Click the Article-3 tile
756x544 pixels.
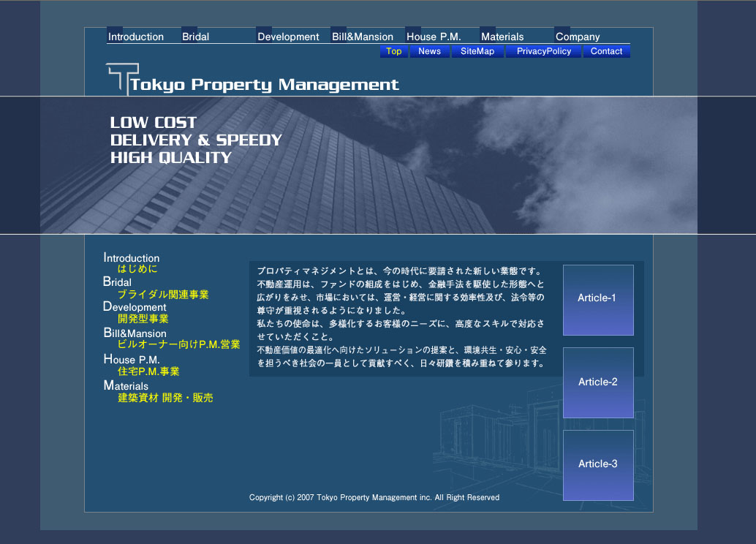(597, 464)
